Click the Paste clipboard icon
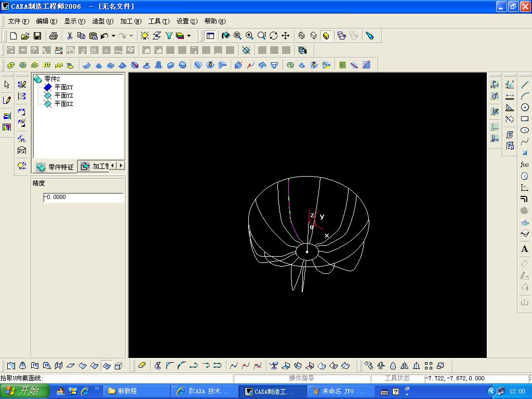This screenshot has width=532, height=399. pos(93,36)
